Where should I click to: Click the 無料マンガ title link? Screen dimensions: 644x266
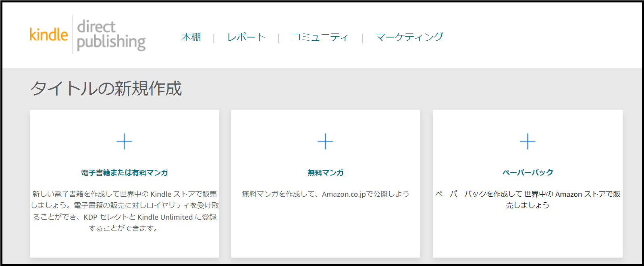pos(326,172)
